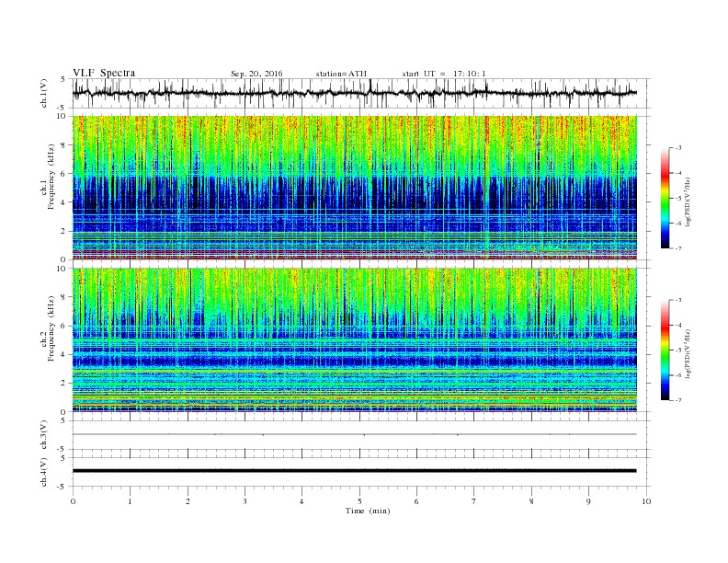Click the "7" tick on the time axis

(x=474, y=501)
